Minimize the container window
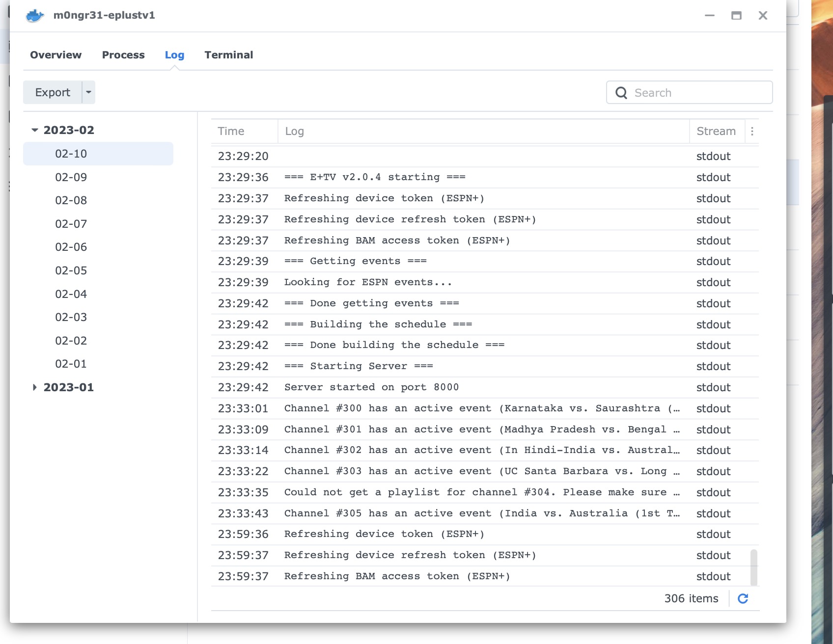 click(x=710, y=16)
